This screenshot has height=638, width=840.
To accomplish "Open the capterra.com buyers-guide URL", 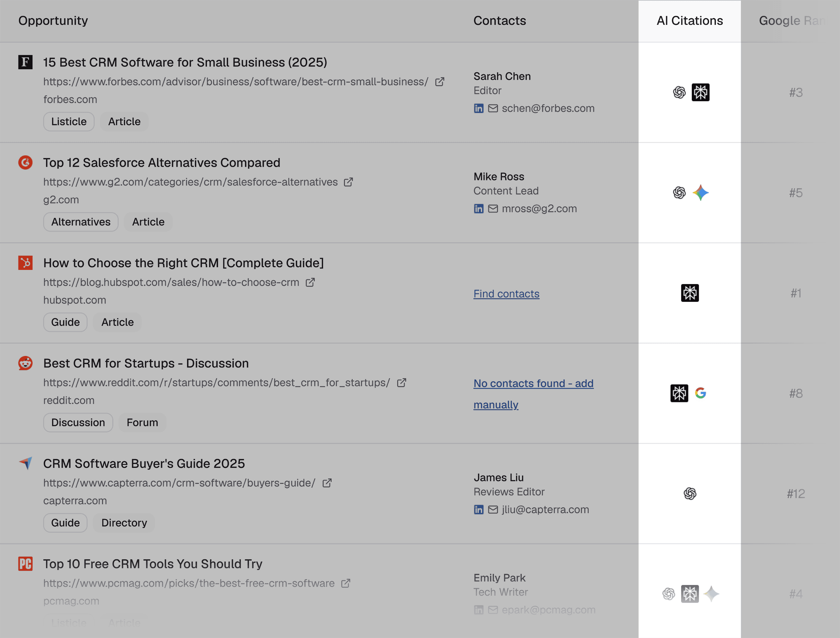I will pyautogui.click(x=179, y=483).
